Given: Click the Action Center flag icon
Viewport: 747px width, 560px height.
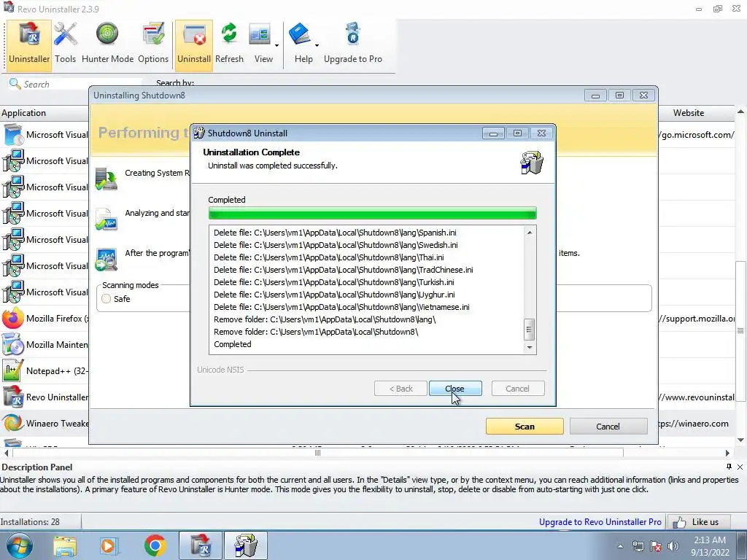Looking at the screenshot, I should (656, 546).
